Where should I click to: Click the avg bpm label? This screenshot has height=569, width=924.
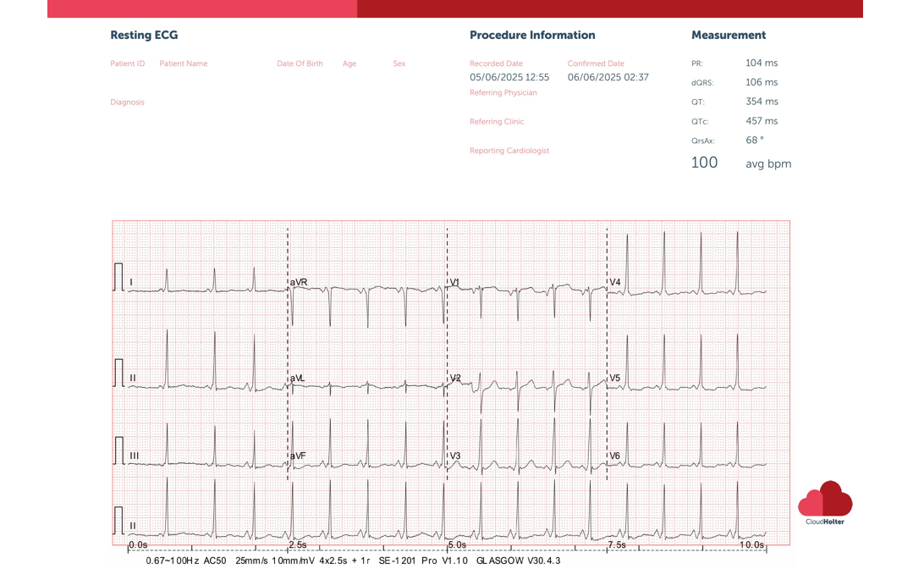[x=768, y=164]
